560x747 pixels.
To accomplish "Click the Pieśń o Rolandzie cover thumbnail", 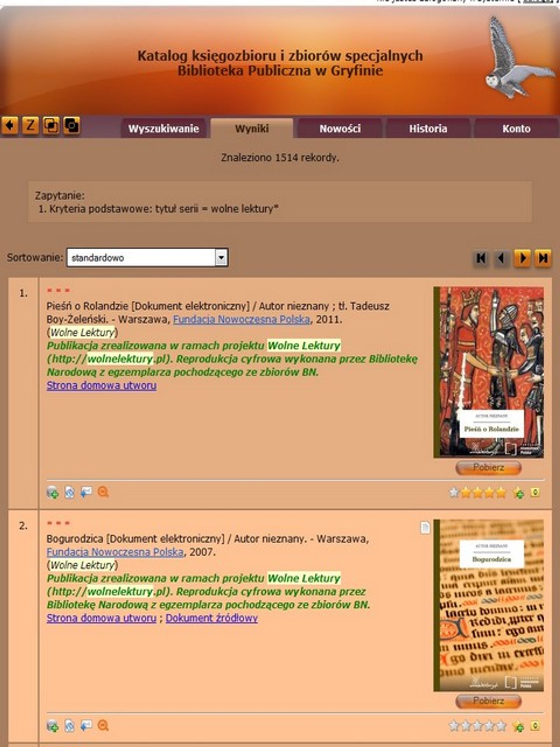I will click(x=488, y=372).
